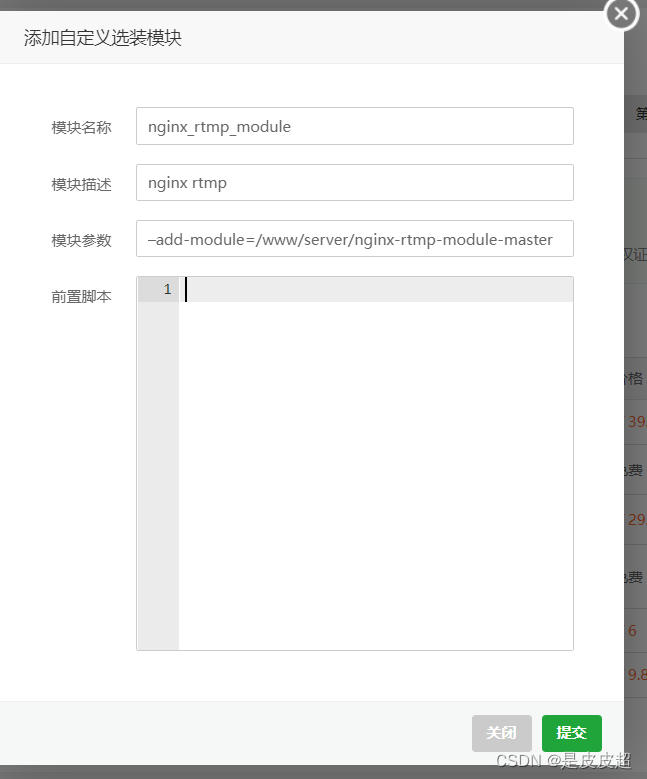Click the gray 关闭 button
The height and width of the screenshot is (779, 647).
click(x=502, y=733)
